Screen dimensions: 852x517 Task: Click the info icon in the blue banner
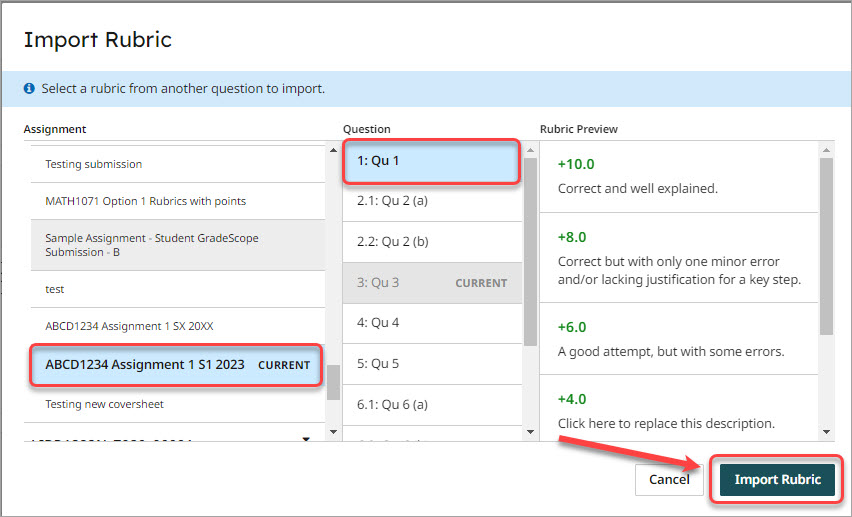[30, 89]
